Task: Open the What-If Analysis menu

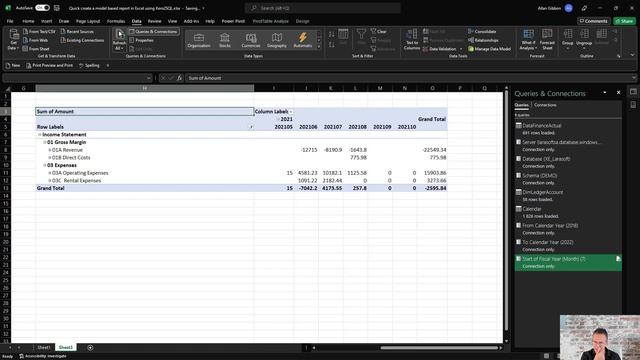Action: [528, 40]
